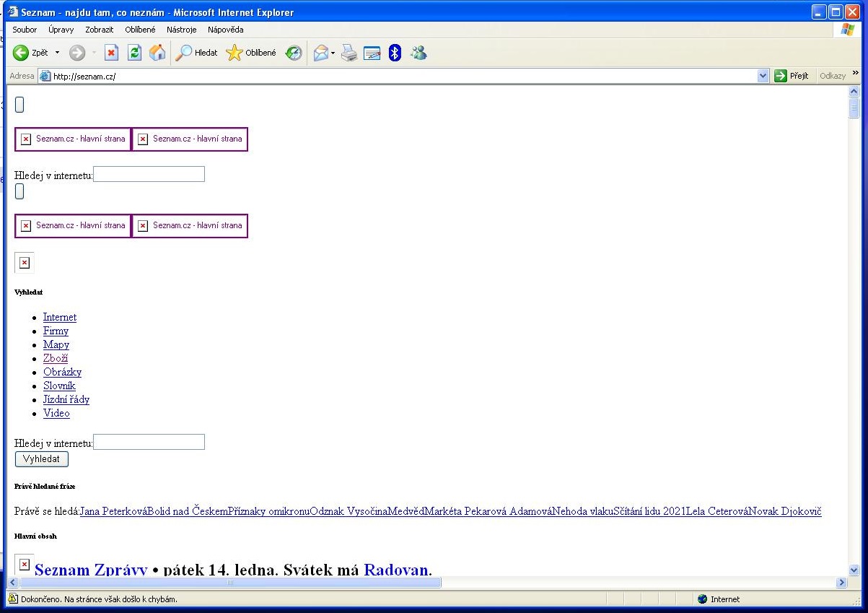Click the Sčítání lidu 2021 link
This screenshot has width=868, height=613.
point(650,511)
